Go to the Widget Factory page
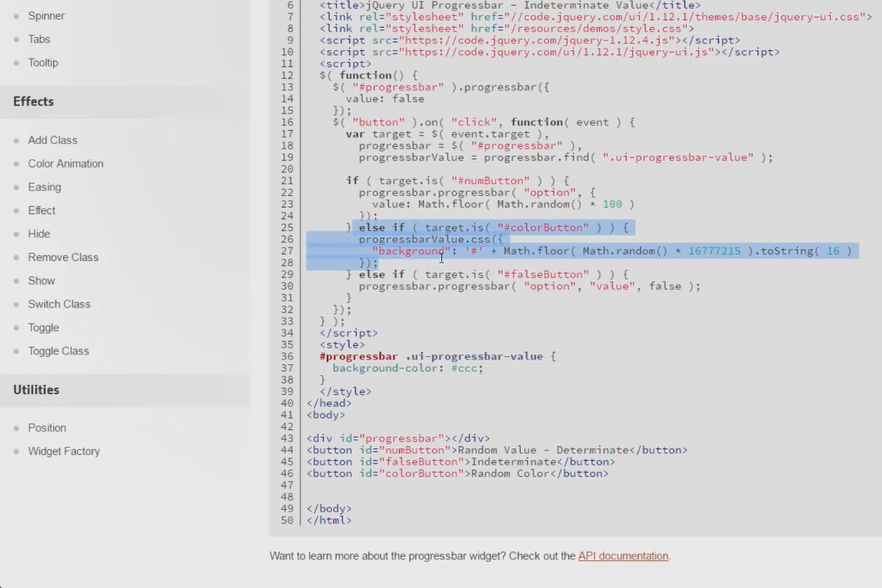Viewport: 882px width, 588px height. click(64, 451)
